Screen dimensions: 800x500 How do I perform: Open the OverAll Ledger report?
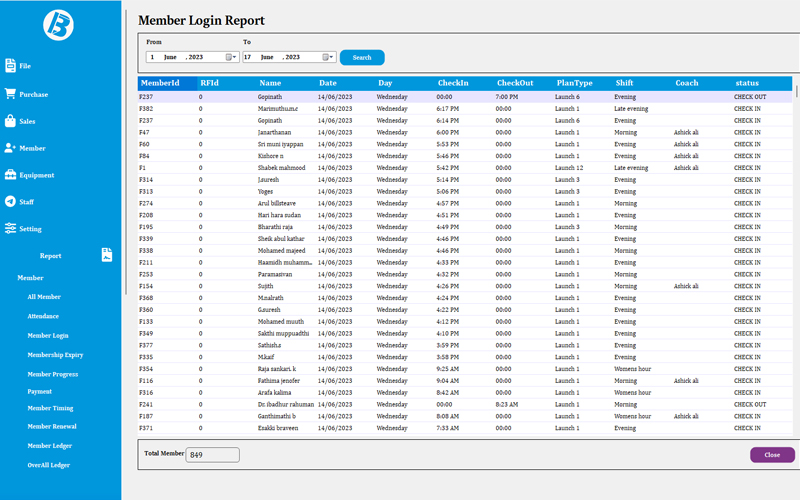48,465
